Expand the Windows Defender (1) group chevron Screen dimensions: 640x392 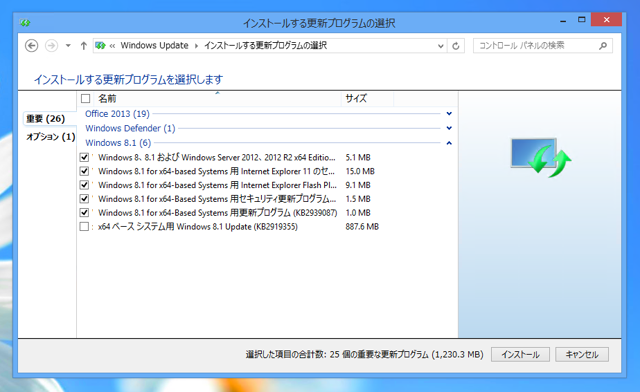449,128
